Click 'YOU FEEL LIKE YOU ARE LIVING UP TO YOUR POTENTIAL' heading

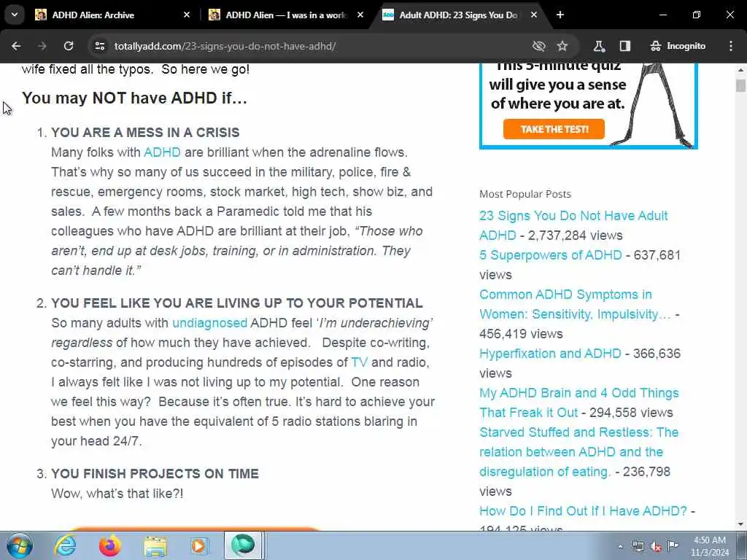point(237,303)
